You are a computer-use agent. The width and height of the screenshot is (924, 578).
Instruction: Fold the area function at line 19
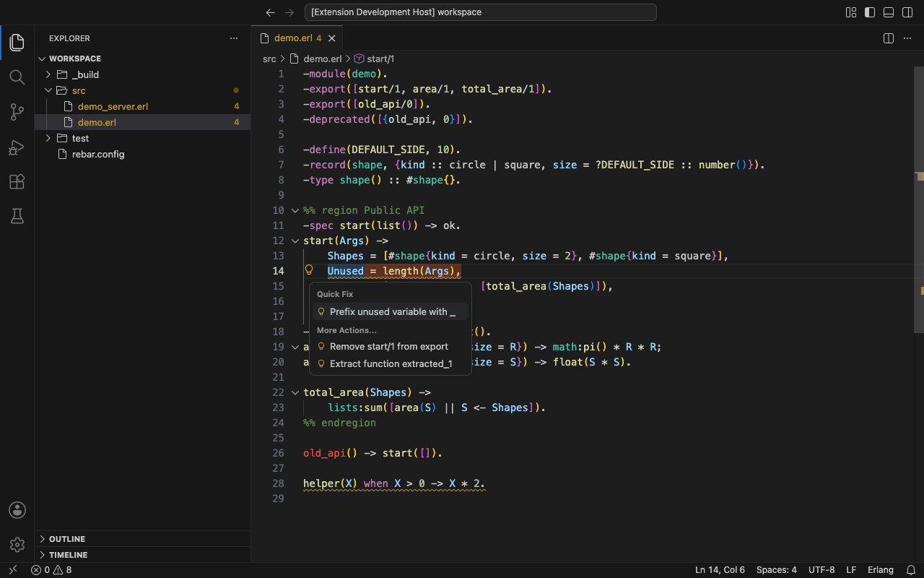[295, 347]
